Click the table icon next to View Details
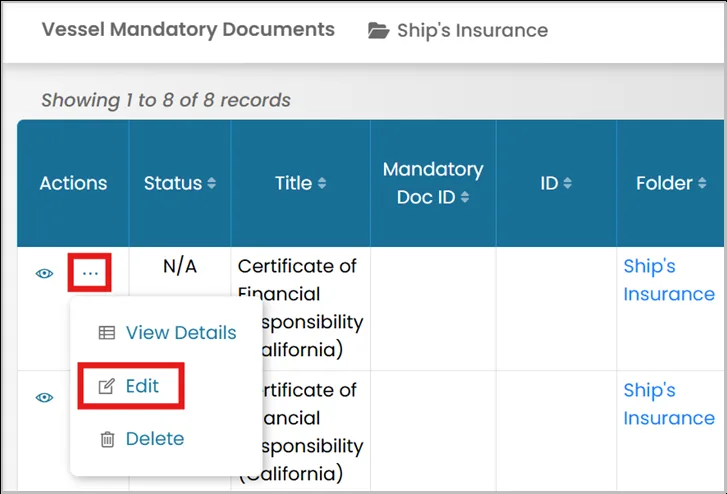 (107, 333)
